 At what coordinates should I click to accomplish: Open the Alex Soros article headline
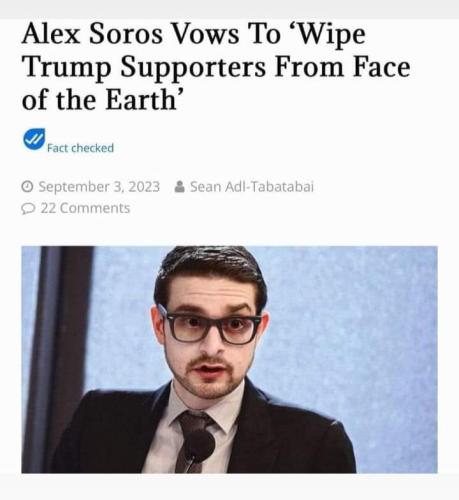216,67
